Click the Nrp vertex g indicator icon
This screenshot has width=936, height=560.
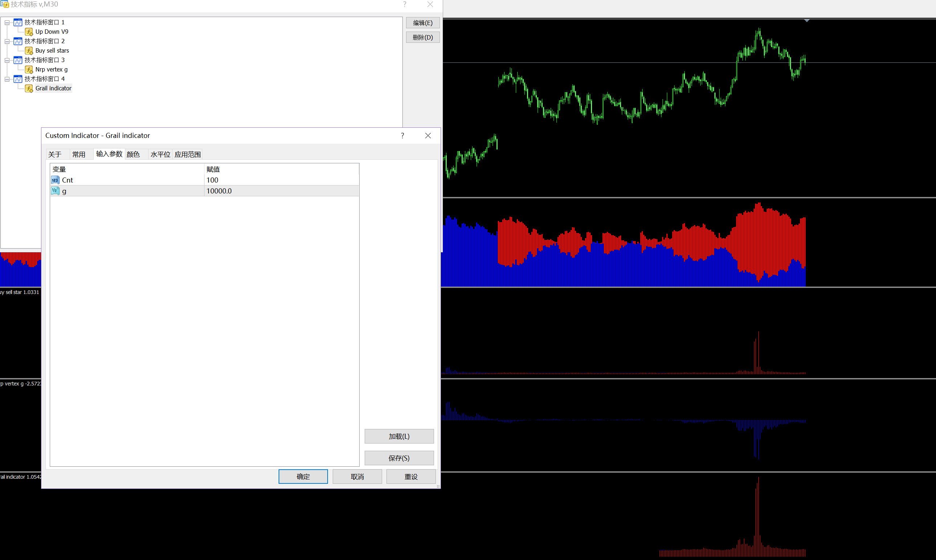coord(29,70)
